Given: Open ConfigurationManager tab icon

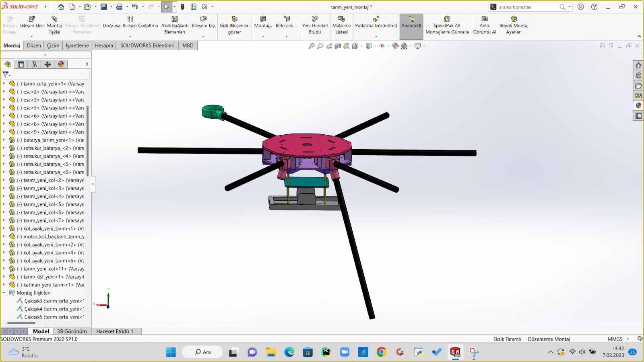Looking at the screenshot, I should pos(34,64).
